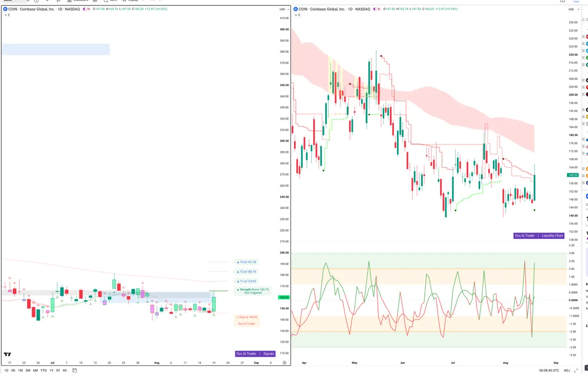Click the Save link at top right
This screenshot has height=374, width=588.
click(x=576, y=1)
